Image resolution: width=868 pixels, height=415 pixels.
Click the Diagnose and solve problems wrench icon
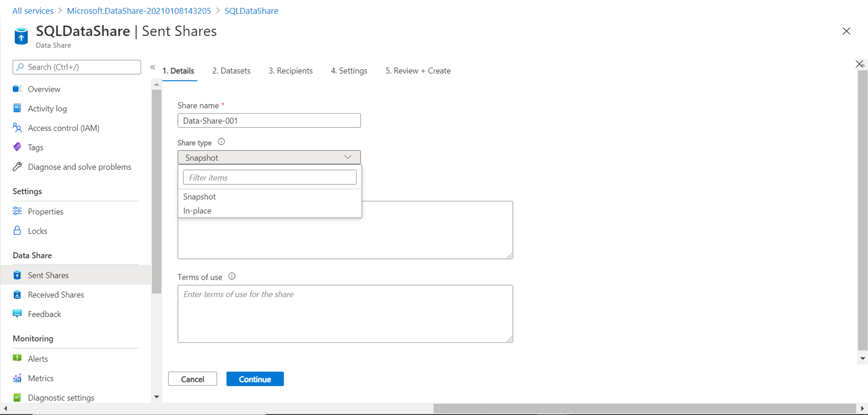click(x=17, y=167)
